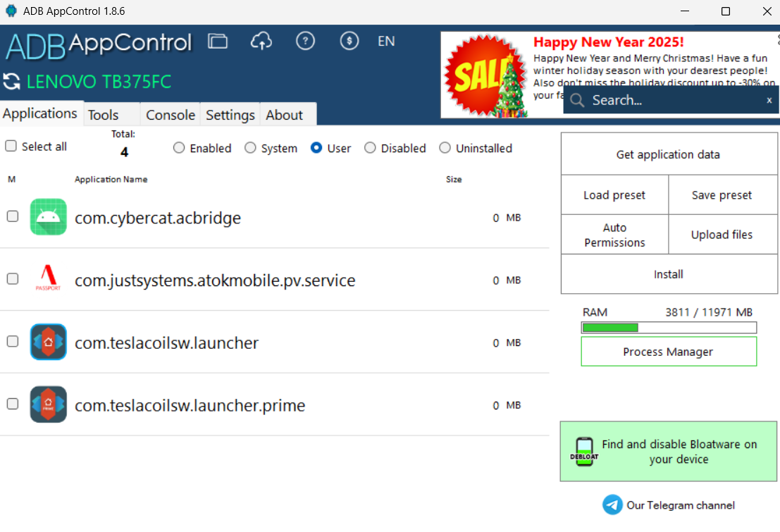Open the About tab

pyautogui.click(x=288, y=114)
